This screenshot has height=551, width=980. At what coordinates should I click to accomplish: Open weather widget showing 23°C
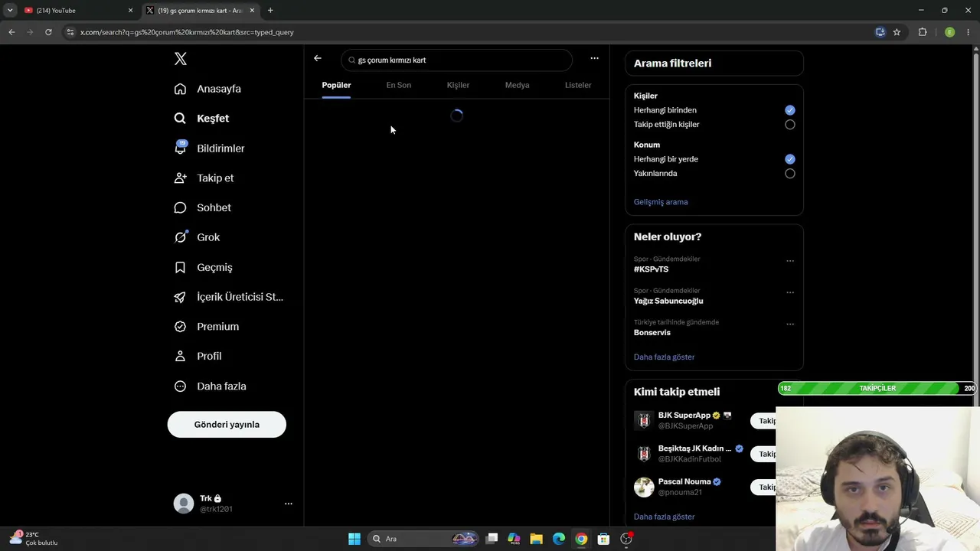click(34, 539)
